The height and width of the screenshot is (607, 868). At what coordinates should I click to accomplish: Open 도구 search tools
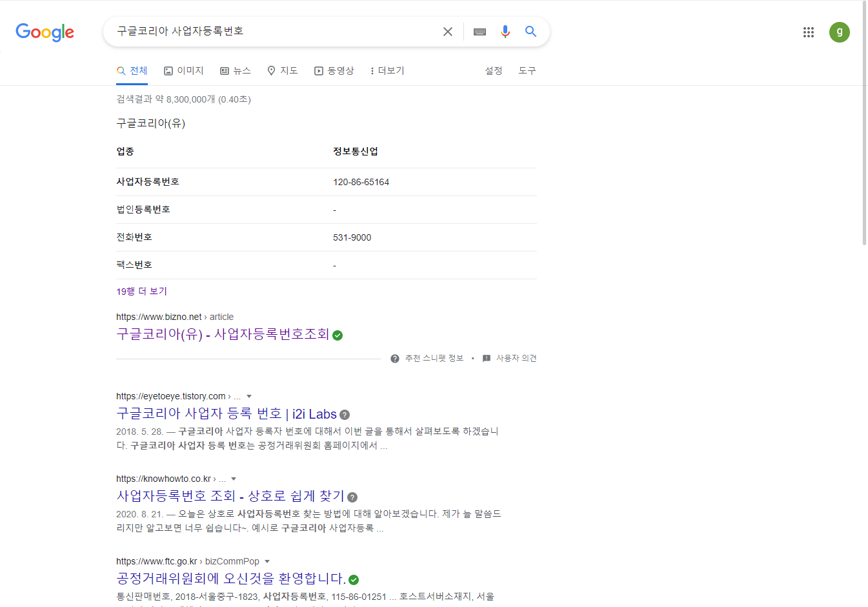click(x=527, y=71)
